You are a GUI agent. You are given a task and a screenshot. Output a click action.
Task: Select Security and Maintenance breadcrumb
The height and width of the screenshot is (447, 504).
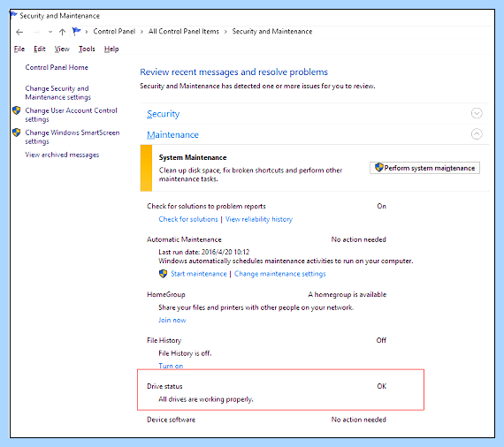[x=272, y=32]
